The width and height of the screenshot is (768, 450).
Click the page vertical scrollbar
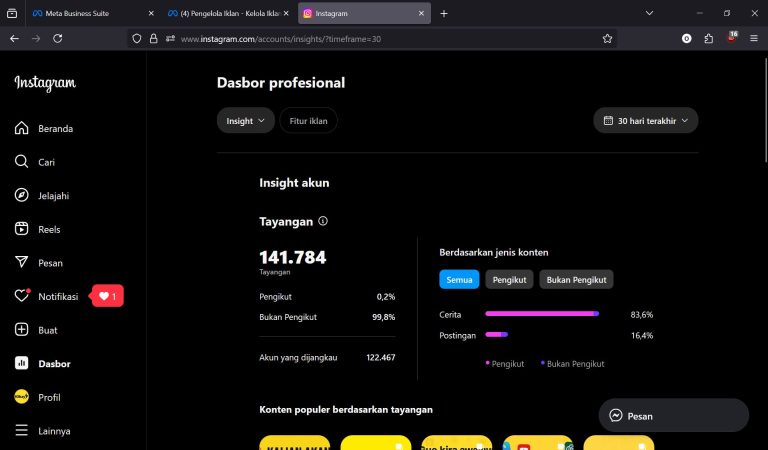click(x=766, y=110)
